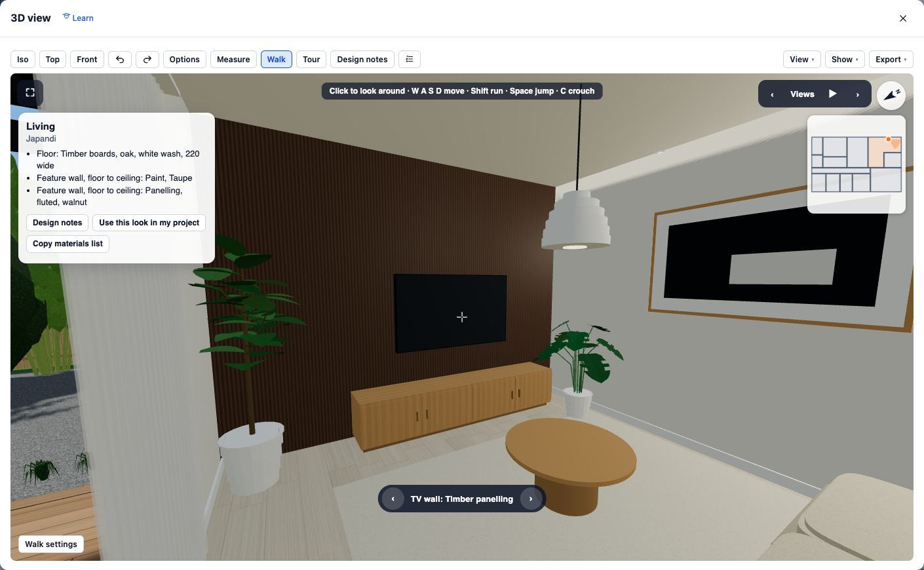Open Walk settings
This screenshot has height=570, width=924.
(x=51, y=544)
